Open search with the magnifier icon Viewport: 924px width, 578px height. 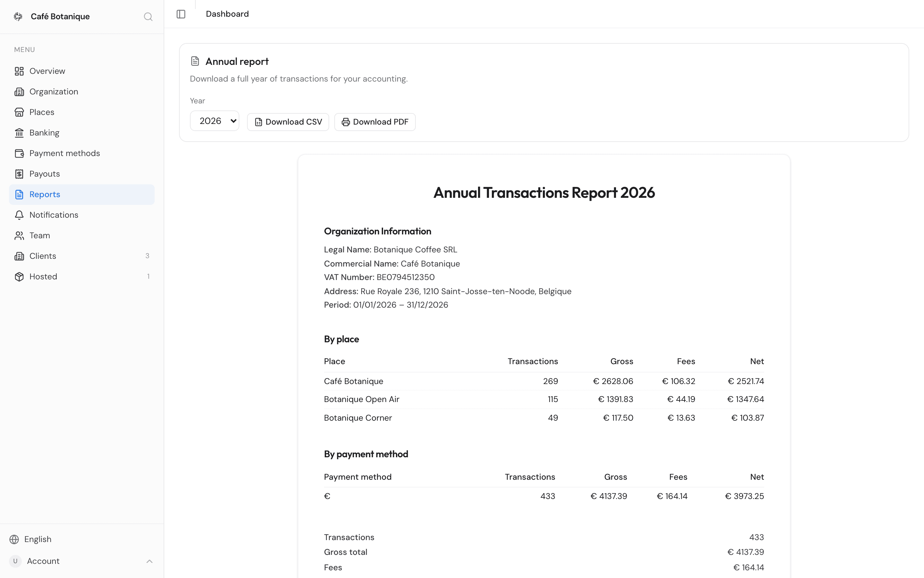click(148, 17)
